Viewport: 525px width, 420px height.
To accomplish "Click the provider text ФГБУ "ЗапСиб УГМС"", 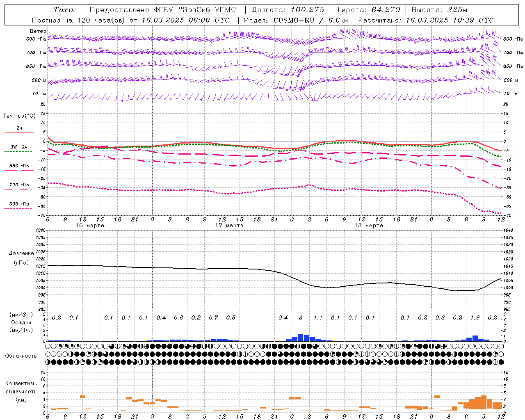I will click(196, 9).
